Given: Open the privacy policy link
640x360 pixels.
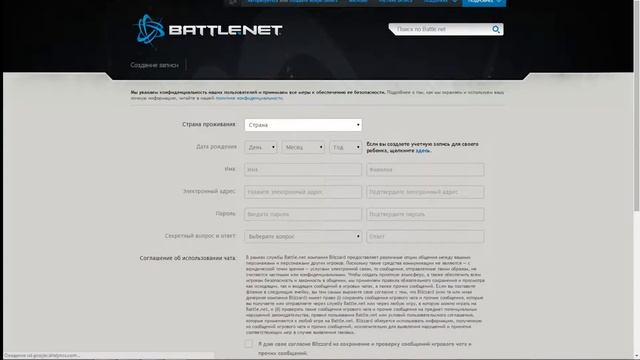Looking at the screenshot, I should (x=249, y=98).
